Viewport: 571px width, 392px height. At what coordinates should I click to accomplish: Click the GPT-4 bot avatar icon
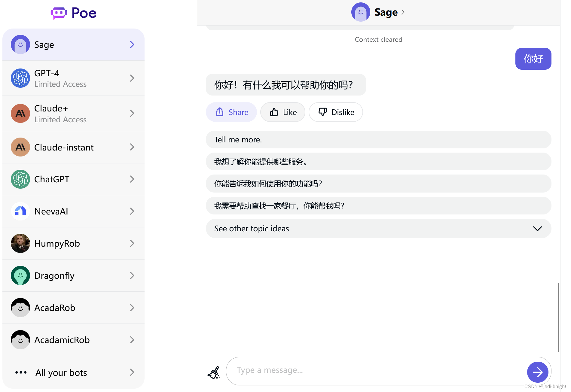tap(20, 78)
